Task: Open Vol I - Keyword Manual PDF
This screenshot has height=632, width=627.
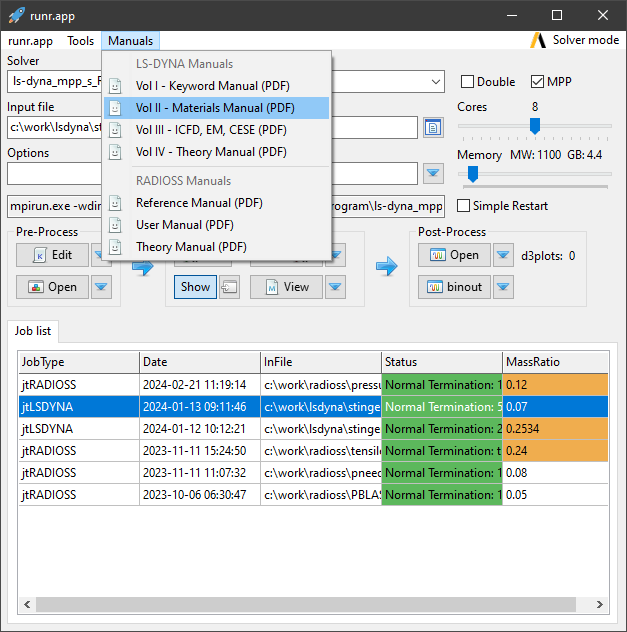Action: click(x=216, y=86)
